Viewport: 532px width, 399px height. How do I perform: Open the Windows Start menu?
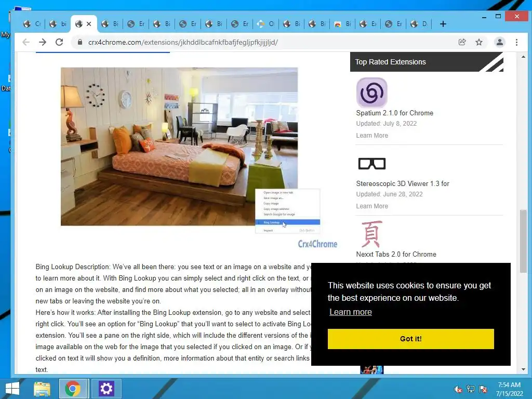coord(12,389)
